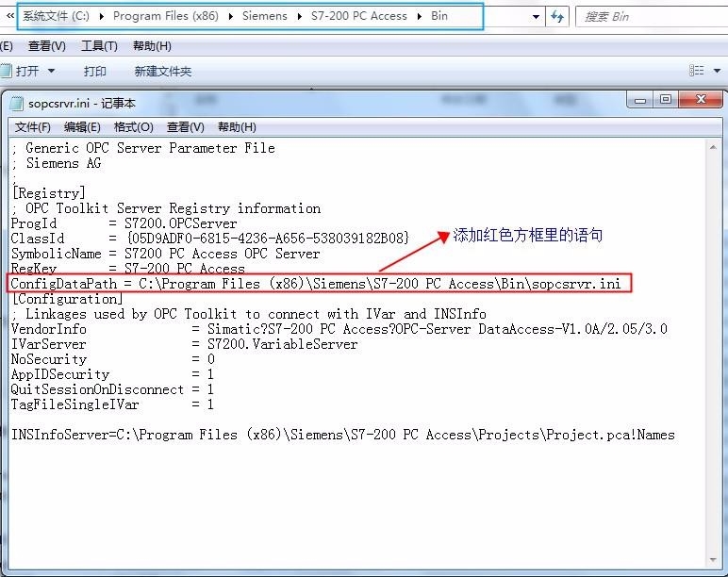Image resolution: width=728 pixels, height=577 pixels.
Task: Expand the 打开 button dropdown arrow
Action: (x=51, y=71)
